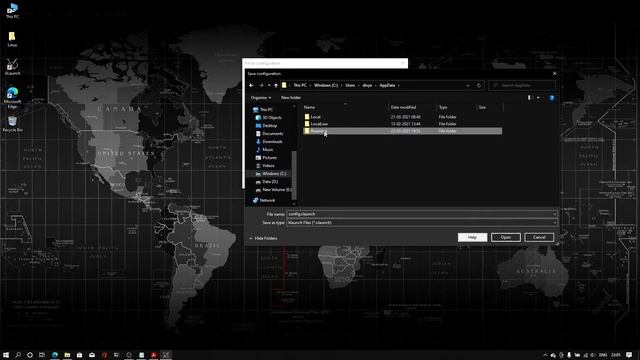Open the dialog help icon
This screenshot has width=640, height=360.
click(x=552, y=98)
